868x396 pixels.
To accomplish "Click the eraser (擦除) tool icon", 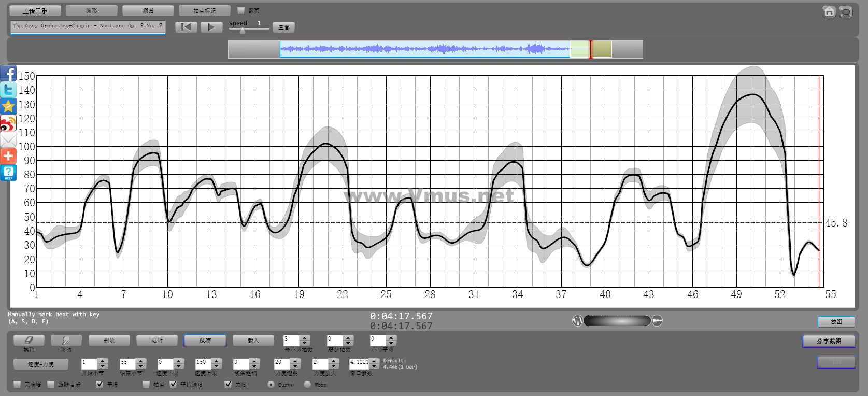I will (x=29, y=340).
